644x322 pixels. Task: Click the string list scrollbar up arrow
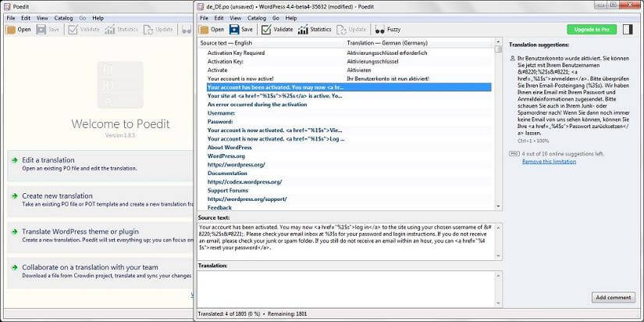coord(498,42)
